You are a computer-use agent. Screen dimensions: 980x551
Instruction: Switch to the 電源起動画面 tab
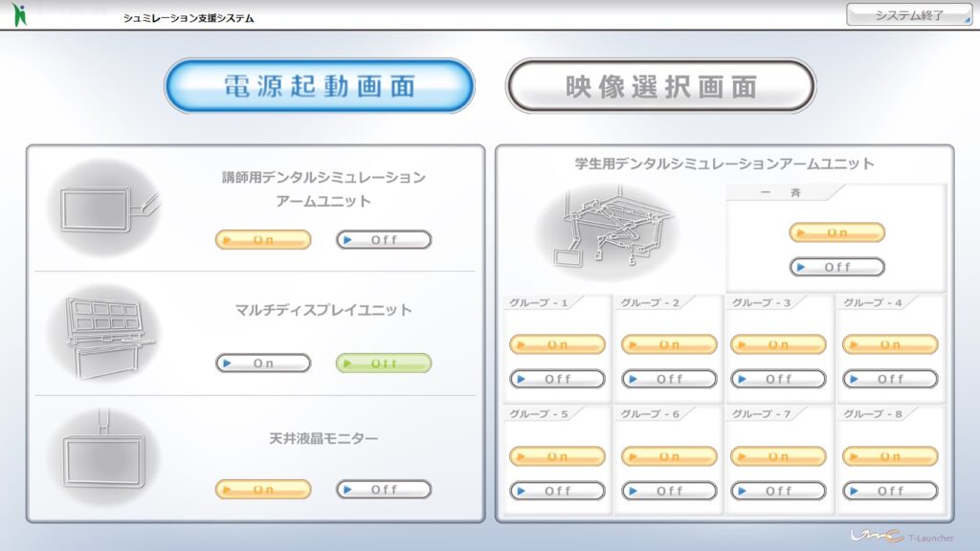pos(320,86)
